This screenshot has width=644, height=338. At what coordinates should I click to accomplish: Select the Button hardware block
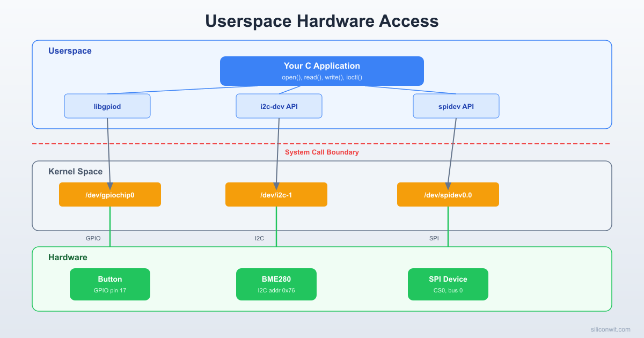coord(109,284)
